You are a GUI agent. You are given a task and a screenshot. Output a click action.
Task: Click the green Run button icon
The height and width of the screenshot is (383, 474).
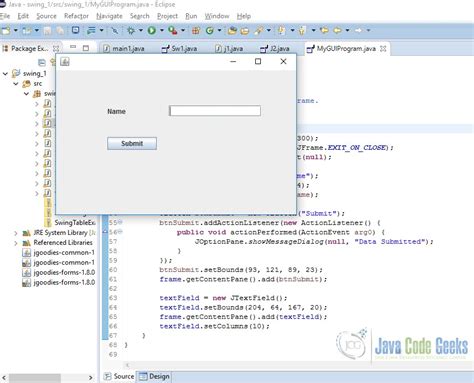[x=152, y=31]
